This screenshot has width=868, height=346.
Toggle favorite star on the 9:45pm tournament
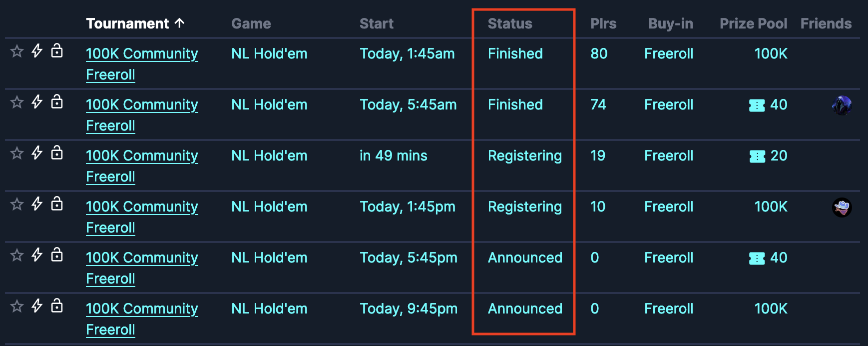point(17,306)
